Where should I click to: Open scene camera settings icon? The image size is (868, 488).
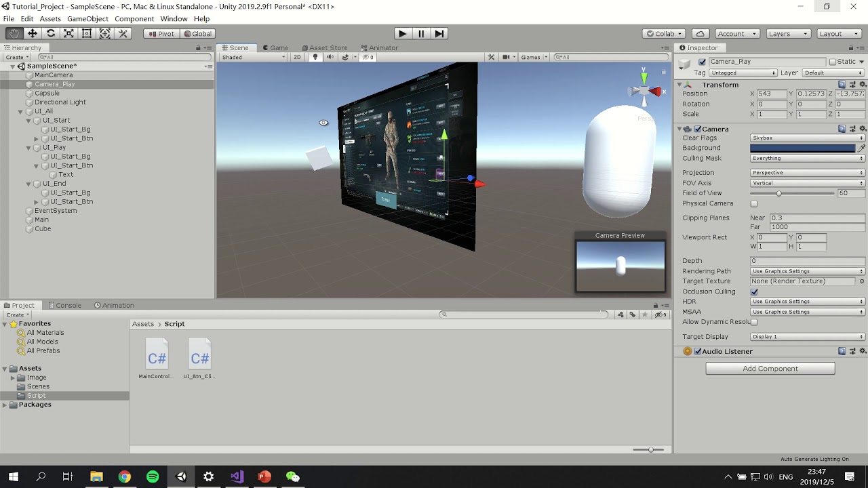[x=508, y=57]
